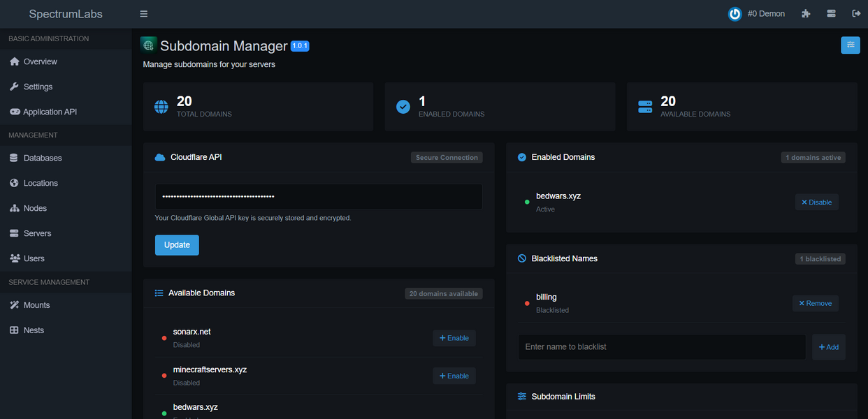
Task: Select the Settings wrench icon
Action: tap(15, 87)
